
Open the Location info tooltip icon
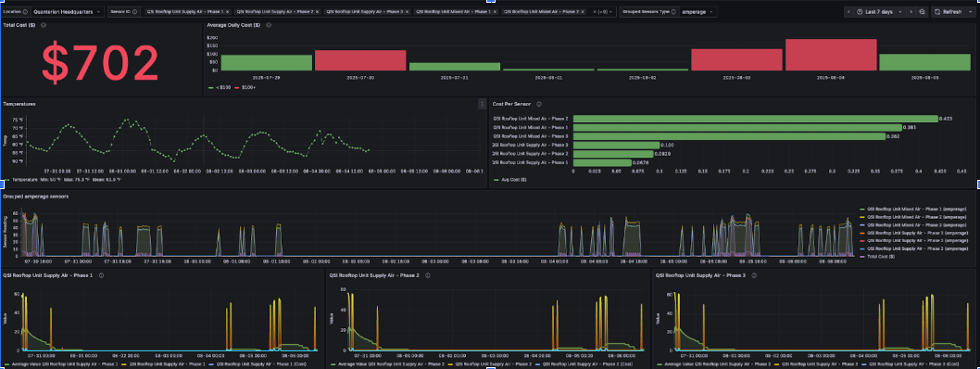(25, 12)
